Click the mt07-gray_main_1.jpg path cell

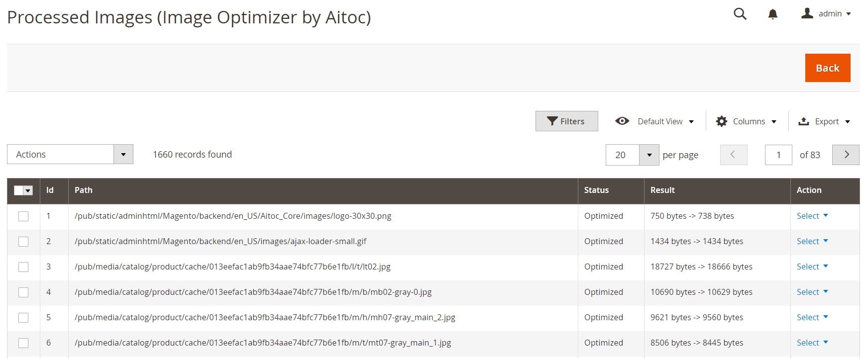click(x=323, y=343)
